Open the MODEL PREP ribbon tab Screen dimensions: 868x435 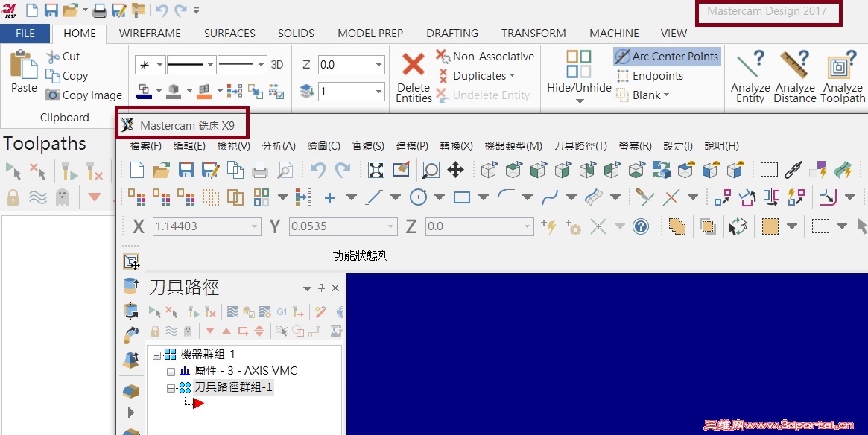(370, 34)
